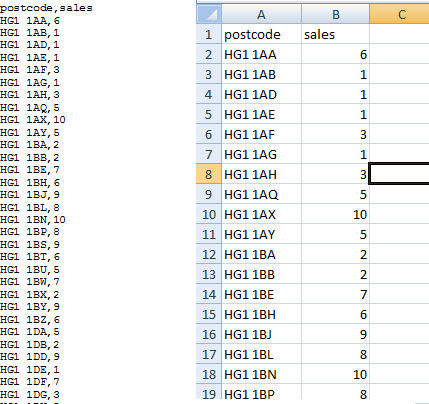
Task: Click the 'HG1 1DG,3' line in the text file
Action: coord(30,394)
